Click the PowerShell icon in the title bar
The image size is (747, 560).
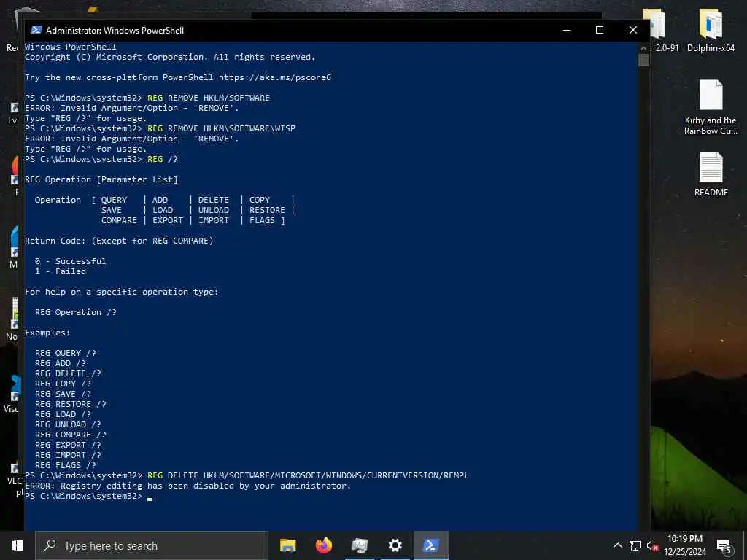click(36, 30)
